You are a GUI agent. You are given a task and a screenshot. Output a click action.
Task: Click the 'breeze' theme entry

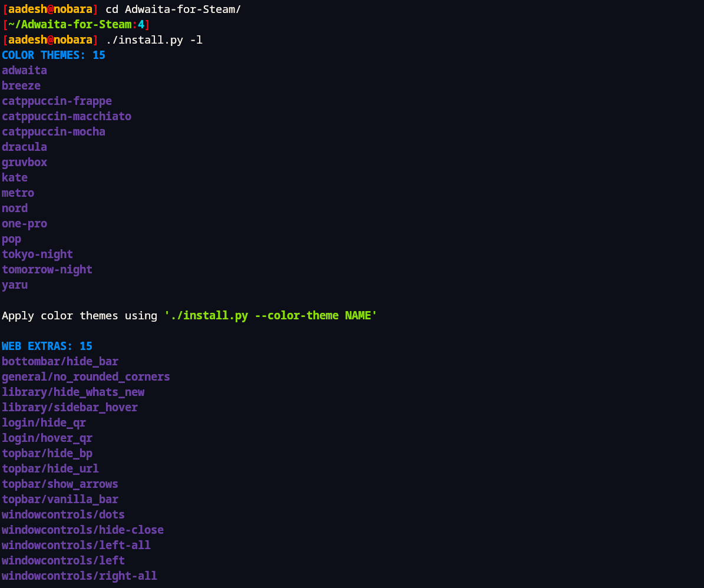coord(21,85)
